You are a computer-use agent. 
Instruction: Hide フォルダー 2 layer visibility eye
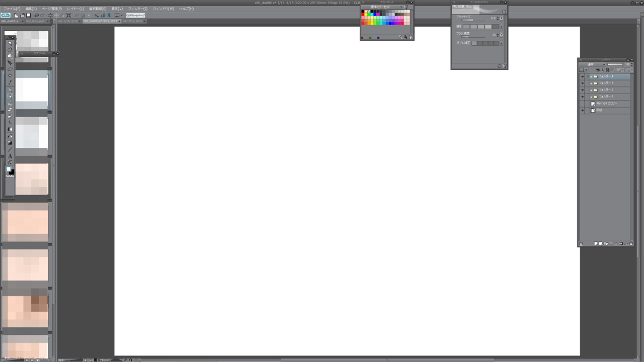click(582, 90)
